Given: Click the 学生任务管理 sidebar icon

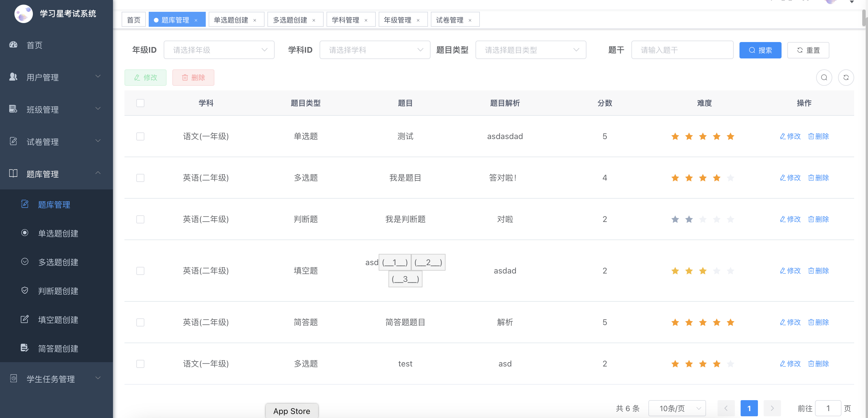Looking at the screenshot, I should point(13,379).
